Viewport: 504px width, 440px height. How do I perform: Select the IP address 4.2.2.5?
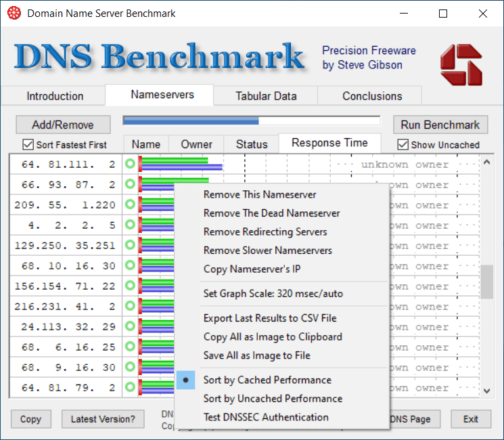71,225
